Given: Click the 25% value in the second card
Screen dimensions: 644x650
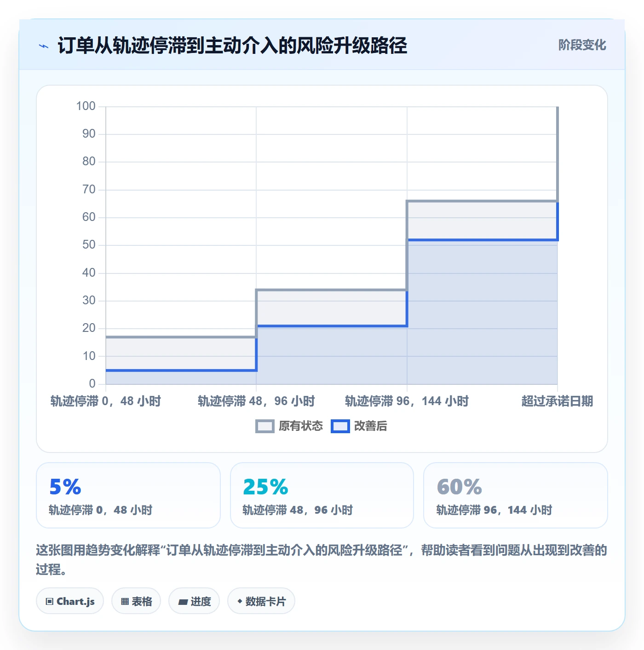Looking at the screenshot, I should coord(265,487).
